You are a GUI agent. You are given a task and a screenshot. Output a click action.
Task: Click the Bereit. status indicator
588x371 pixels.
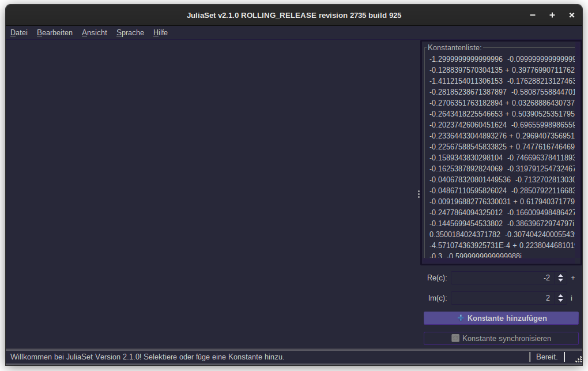546,357
